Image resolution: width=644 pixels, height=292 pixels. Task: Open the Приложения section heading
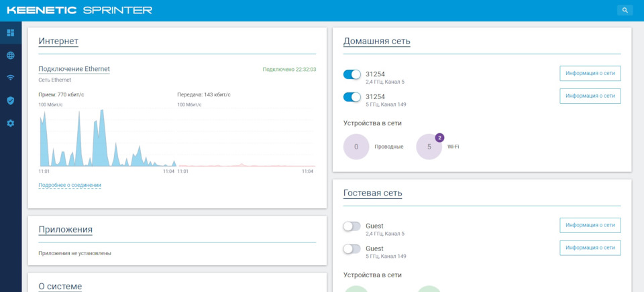pos(65,229)
